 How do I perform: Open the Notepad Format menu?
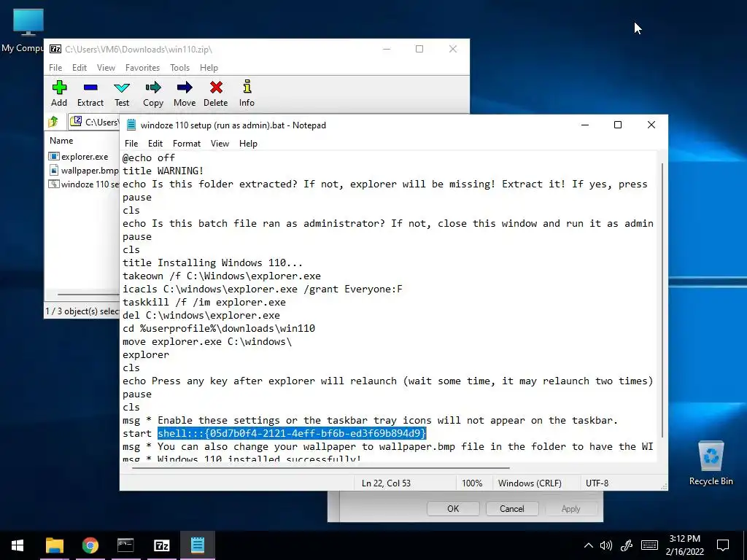click(x=187, y=144)
